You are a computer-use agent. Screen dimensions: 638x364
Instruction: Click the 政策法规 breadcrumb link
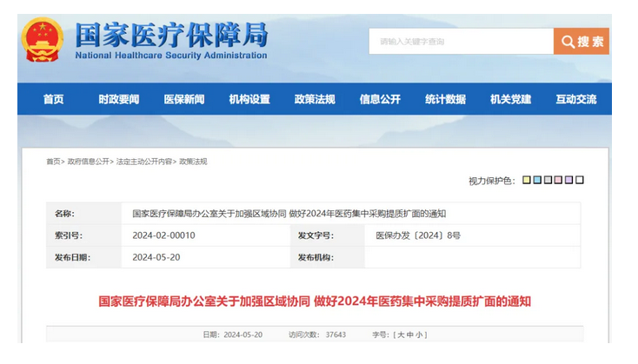click(193, 162)
